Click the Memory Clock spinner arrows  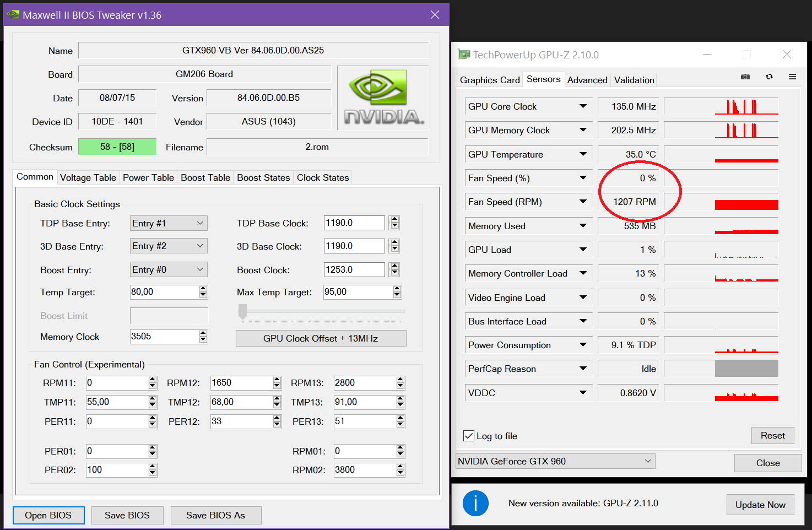(x=203, y=336)
